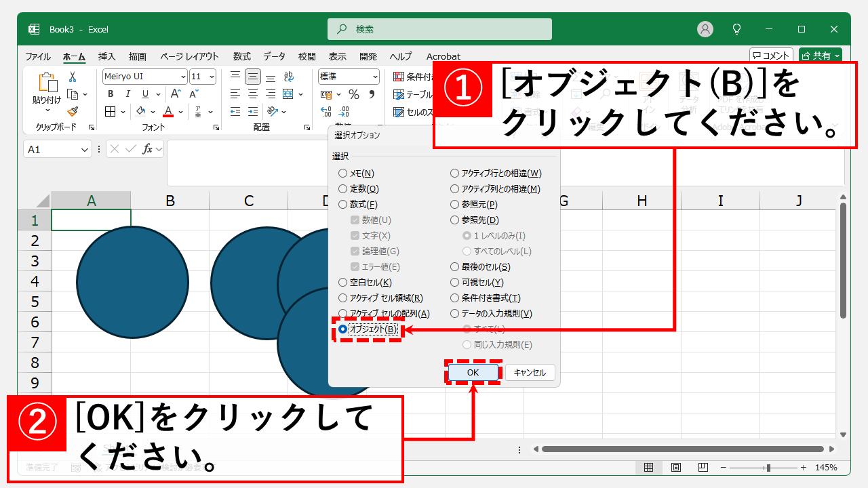Click the キャンセル button

[x=530, y=372]
